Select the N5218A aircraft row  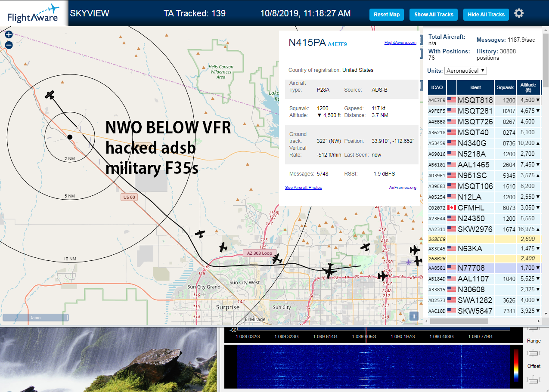pyautogui.click(x=484, y=154)
